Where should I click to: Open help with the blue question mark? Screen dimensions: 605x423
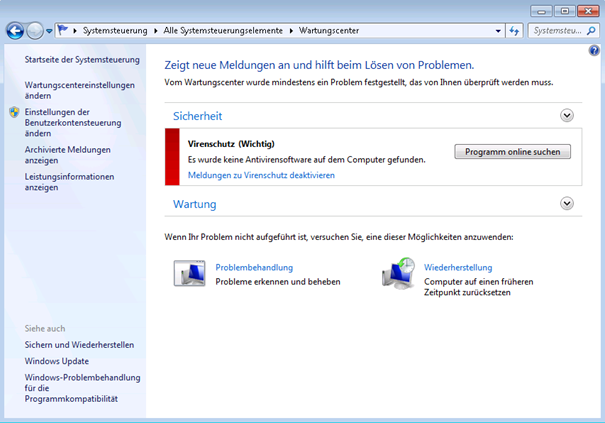coord(594,50)
